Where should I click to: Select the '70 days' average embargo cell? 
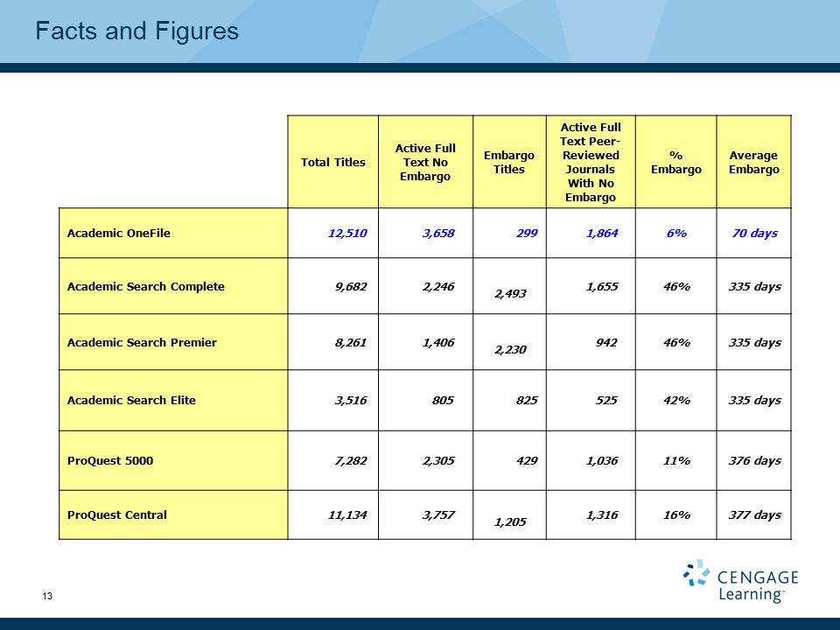pos(755,233)
